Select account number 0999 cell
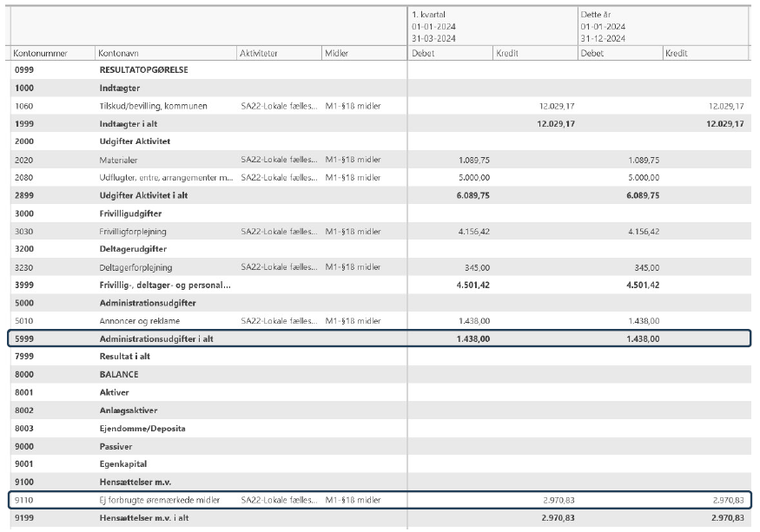The image size is (760, 532). pyautogui.click(x=24, y=69)
